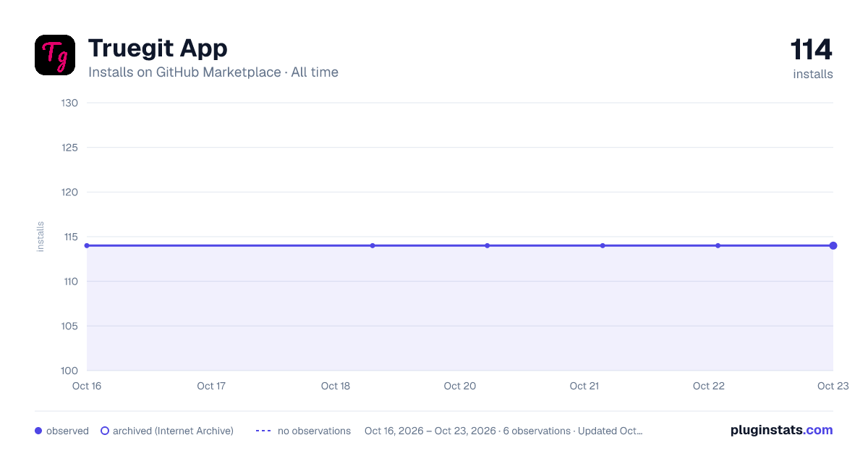Click the 'observed' legend label
The height and width of the screenshot is (456, 868).
67,431
